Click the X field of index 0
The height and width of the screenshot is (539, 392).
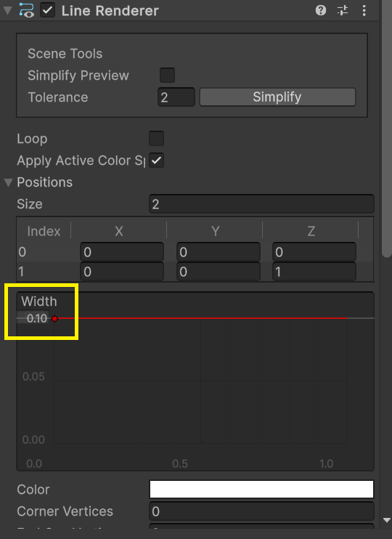[x=122, y=252]
